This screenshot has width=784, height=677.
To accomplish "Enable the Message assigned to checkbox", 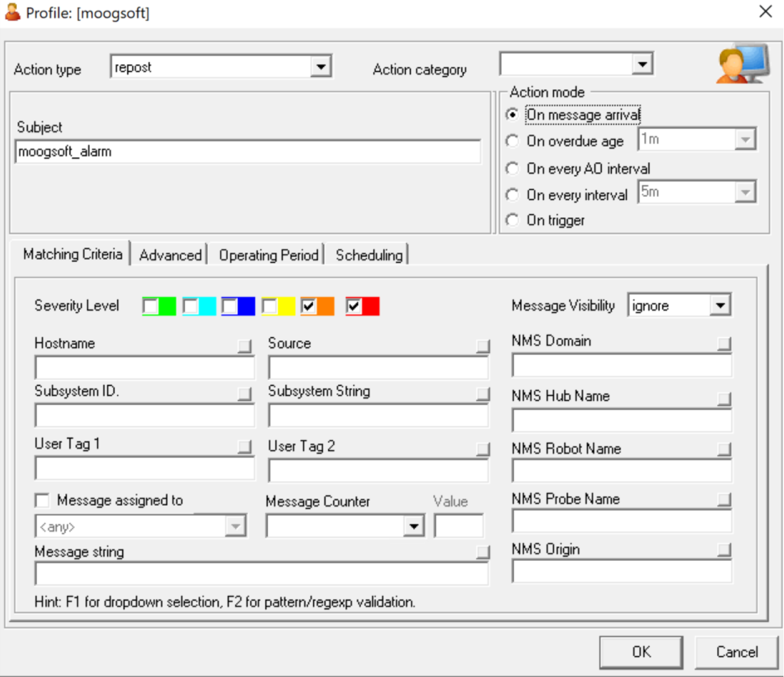I will click(x=42, y=500).
